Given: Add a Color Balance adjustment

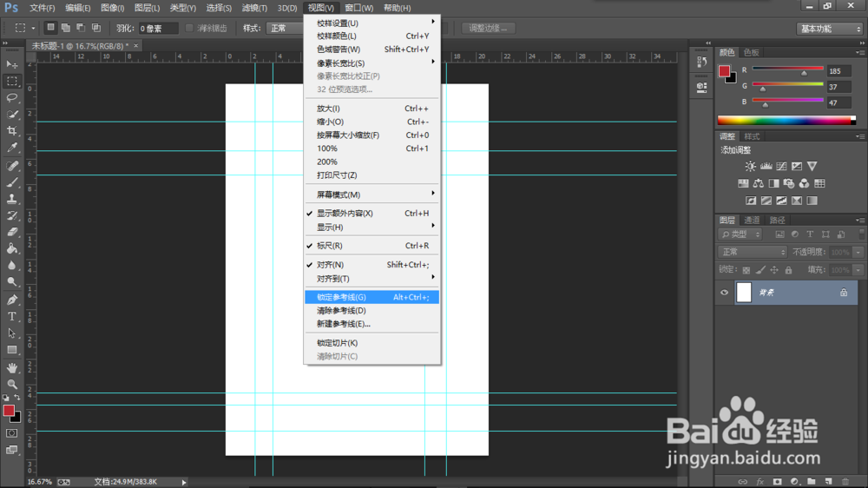Looking at the screenshot, I should pos(759,183).
